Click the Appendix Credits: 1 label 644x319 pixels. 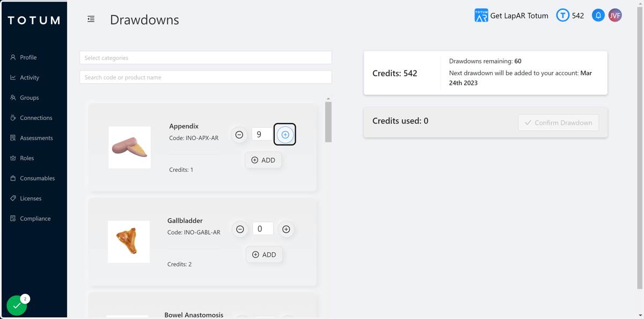181,170
